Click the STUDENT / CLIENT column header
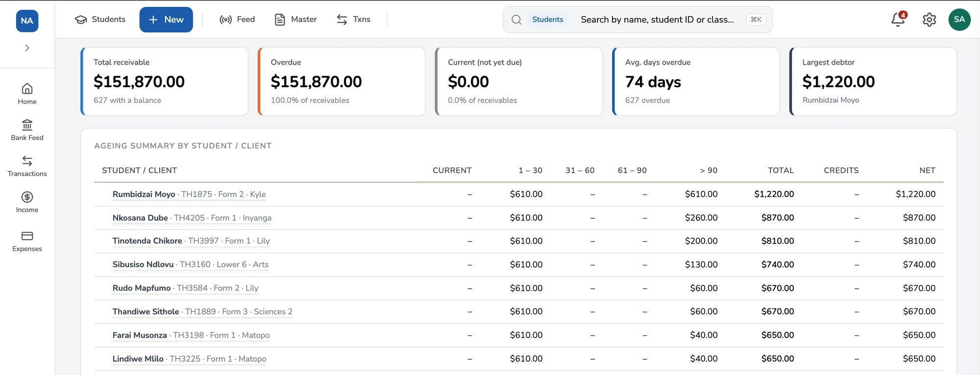This screenshot has height=375, width=980. tap(139, 170)
